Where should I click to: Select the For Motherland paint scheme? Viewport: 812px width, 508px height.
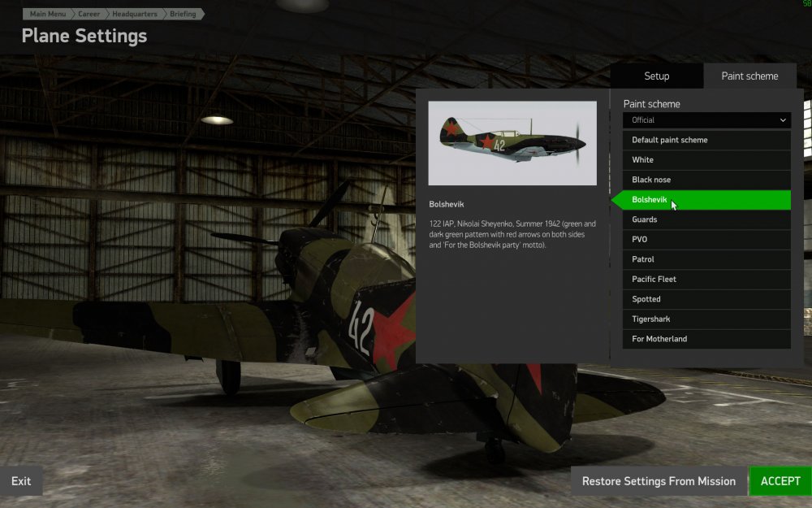(x=706, y=339)
